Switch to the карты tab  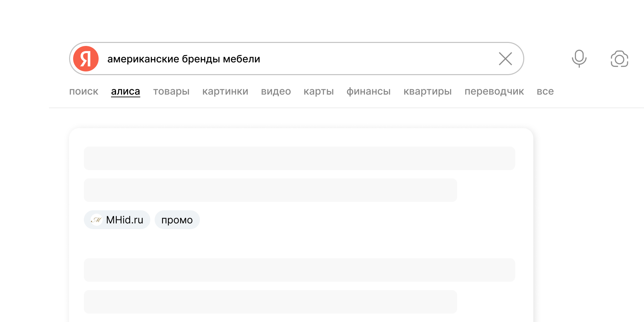tap(318, 91)
